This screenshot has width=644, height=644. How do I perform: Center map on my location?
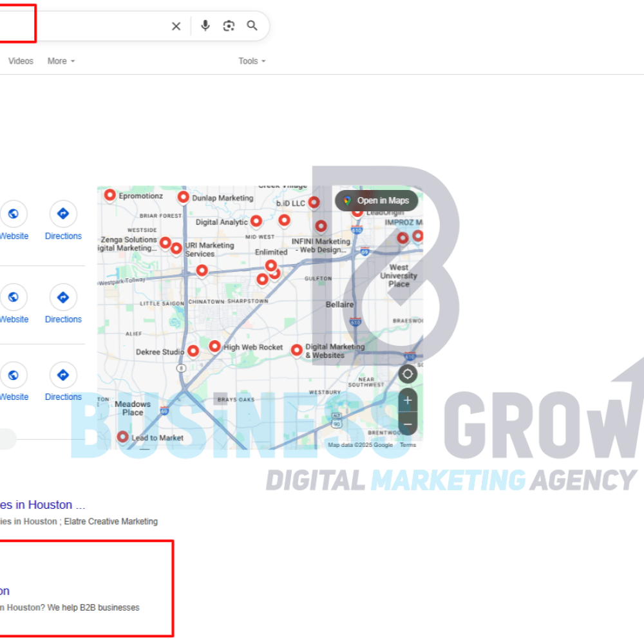(408, 374)
